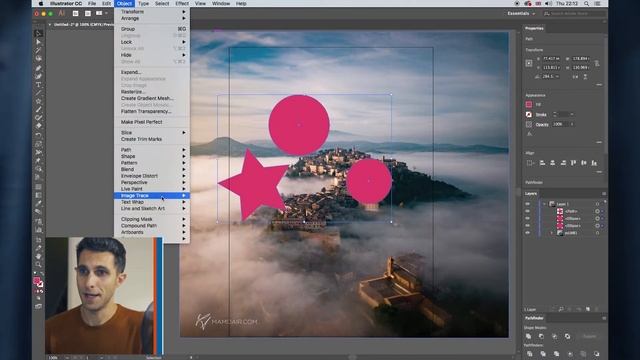
Task: Select the Hand tool in the toolbar
Action: click(38, 256)
